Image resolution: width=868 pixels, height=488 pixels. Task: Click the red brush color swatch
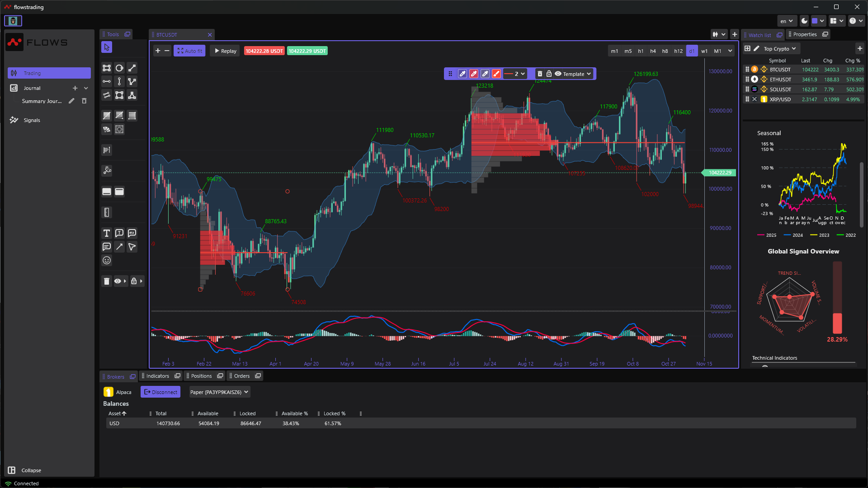point(496,74)
